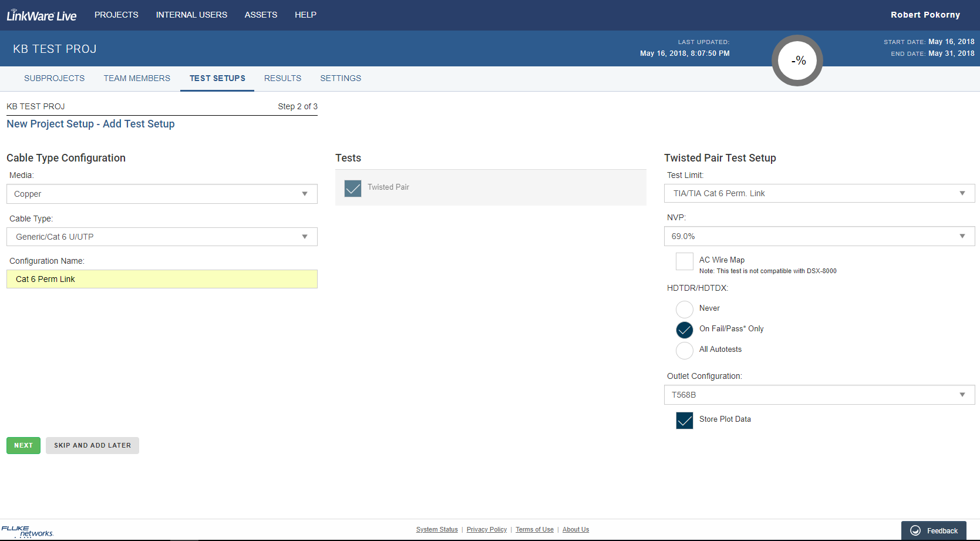This screenshot has width=980, height=541.
Task: Click the 'HDTDR/HDTDX:' label
Action: point(698,288)
